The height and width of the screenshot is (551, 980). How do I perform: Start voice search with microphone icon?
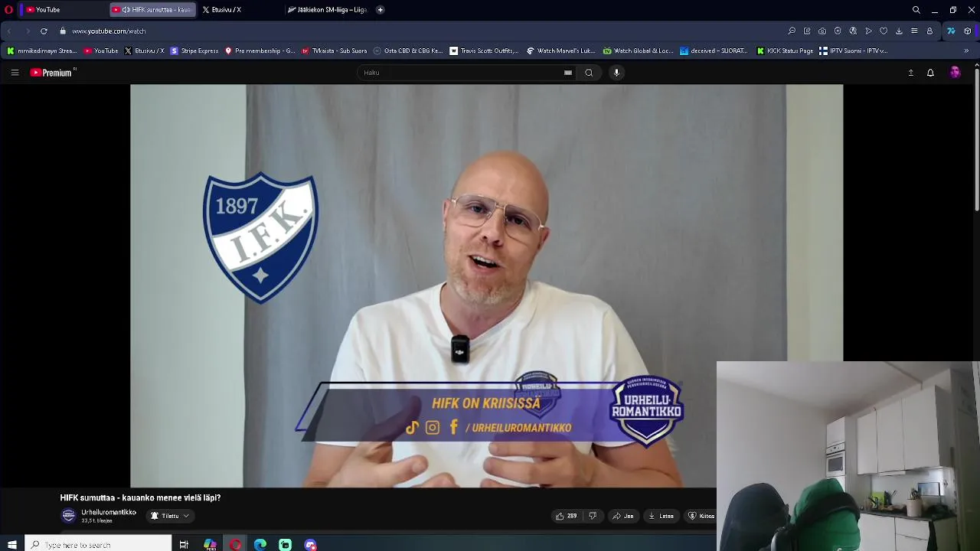(x=616, y=73)
